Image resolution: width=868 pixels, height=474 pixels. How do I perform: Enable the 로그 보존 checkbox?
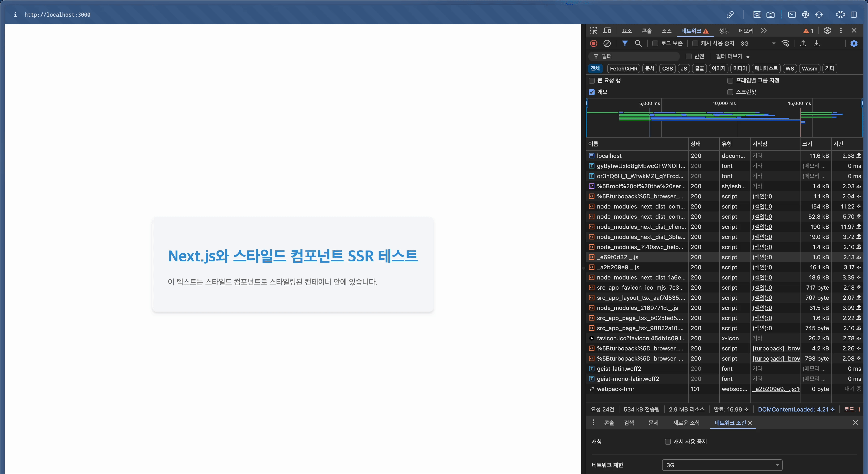click(x=655, y=43)
